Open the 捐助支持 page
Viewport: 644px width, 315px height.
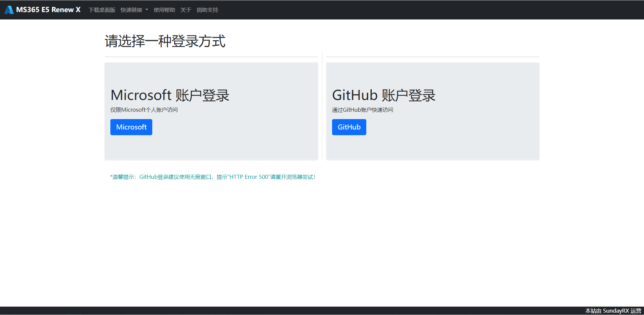tap(207, 10)
